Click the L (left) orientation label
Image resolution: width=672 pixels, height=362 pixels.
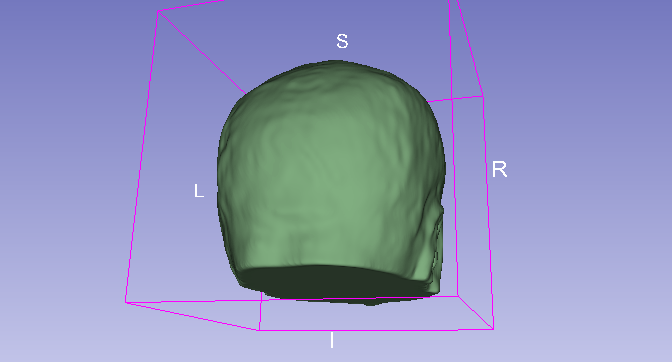[198, 191]
